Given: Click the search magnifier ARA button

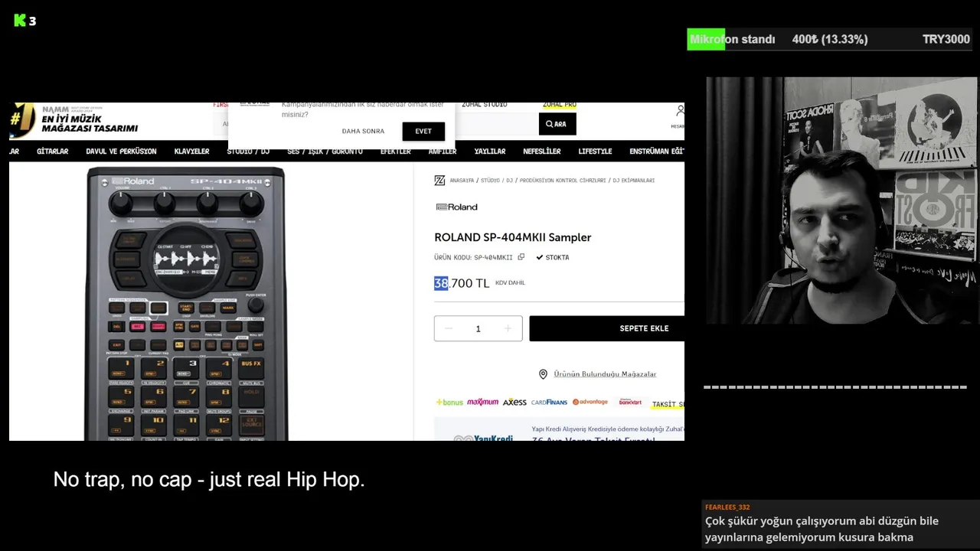Looking at the screenshot, I should point(557,124).
